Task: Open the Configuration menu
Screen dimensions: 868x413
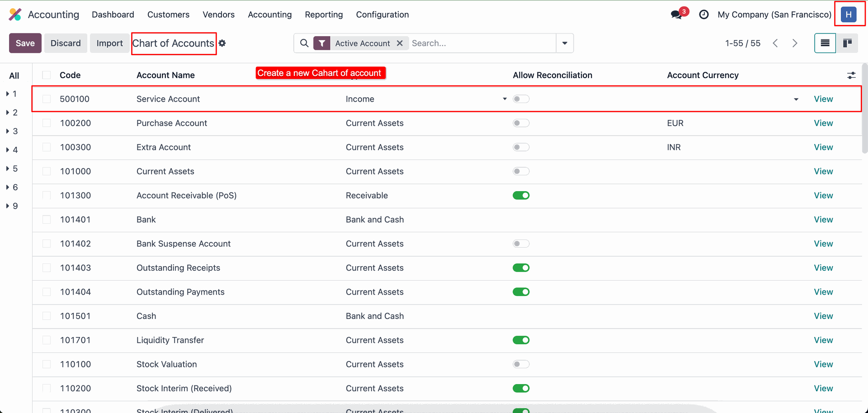Action: click(x=382, y=14)
